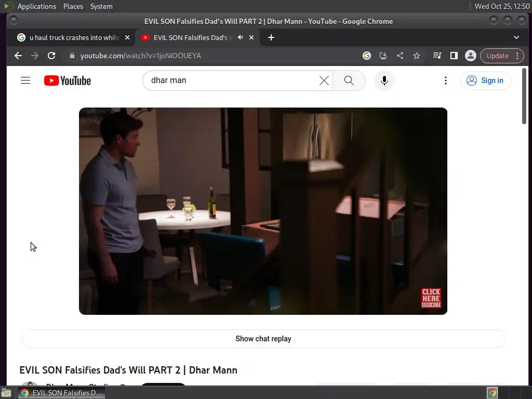Open Chrome profile avatar
This screenshot has height=399, width=532.
tap(471, 56)
